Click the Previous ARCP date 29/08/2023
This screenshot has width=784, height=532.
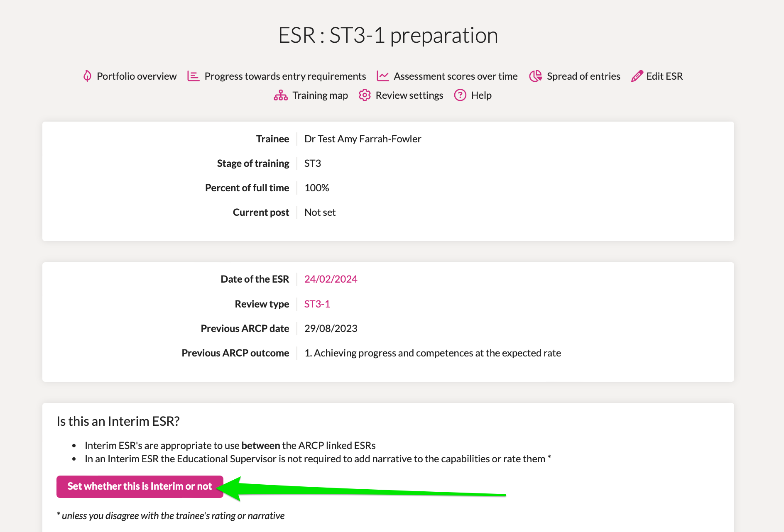tap(331, 328)
